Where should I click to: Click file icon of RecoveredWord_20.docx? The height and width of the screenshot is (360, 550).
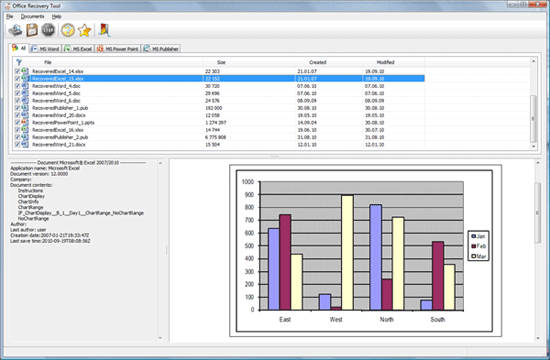[25, 115]
